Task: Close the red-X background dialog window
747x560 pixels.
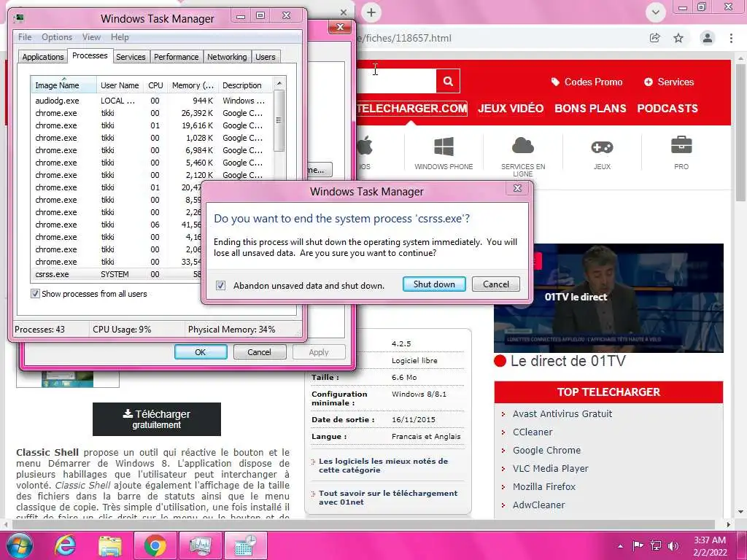Action: (340, 27)
